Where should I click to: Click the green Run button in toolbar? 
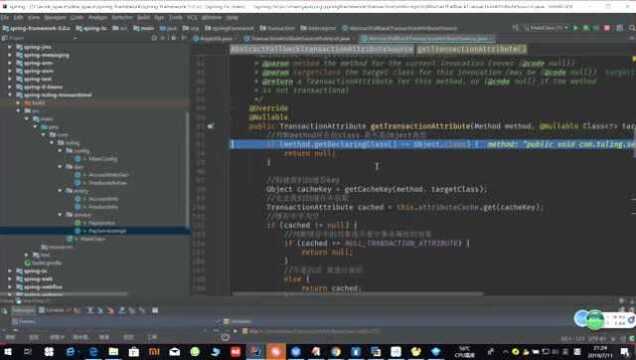[575, 28]
